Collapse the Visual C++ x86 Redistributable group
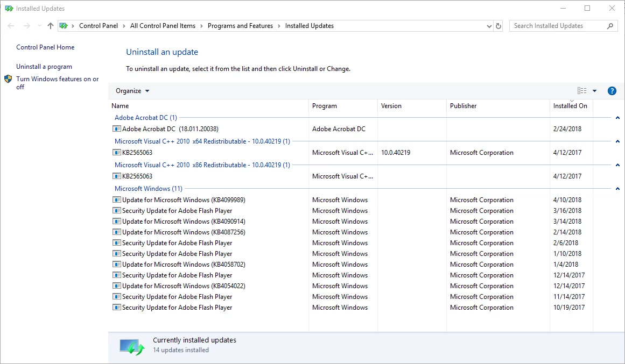This screenshot has height=364, width=625. tap(617, 165)
